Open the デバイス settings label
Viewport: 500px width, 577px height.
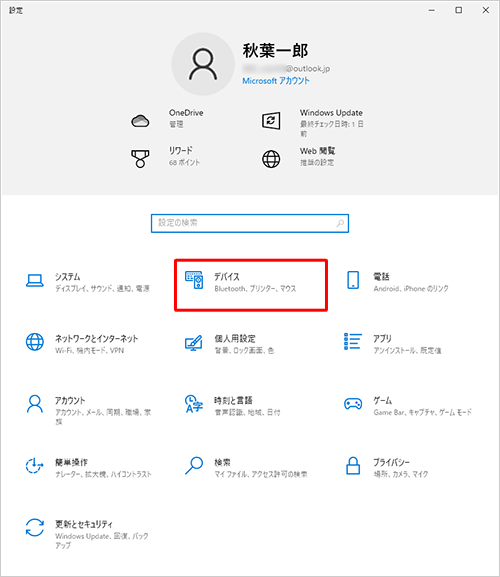pyautogui.click(x=227, y=277)
